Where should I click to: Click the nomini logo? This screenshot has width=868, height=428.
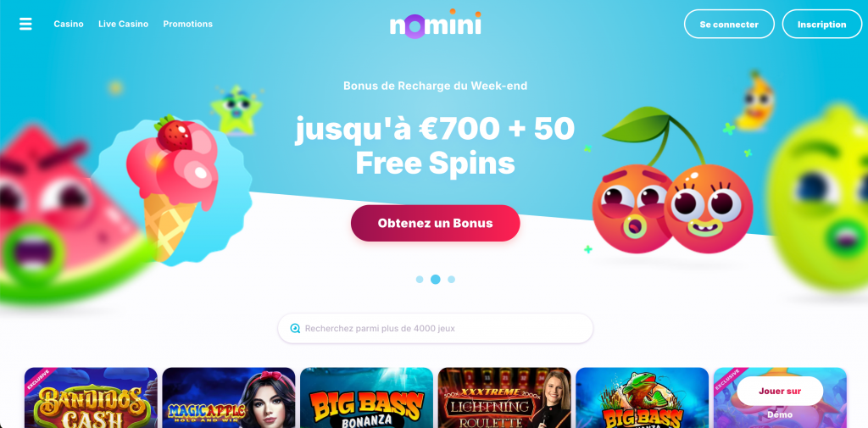(435, 24)
